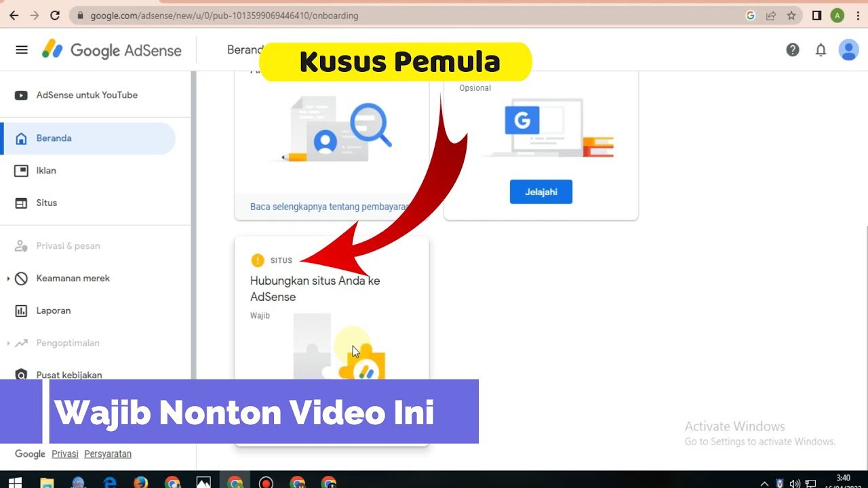
Task: Click the Opsional label
Action: click(x=475, y=88)
